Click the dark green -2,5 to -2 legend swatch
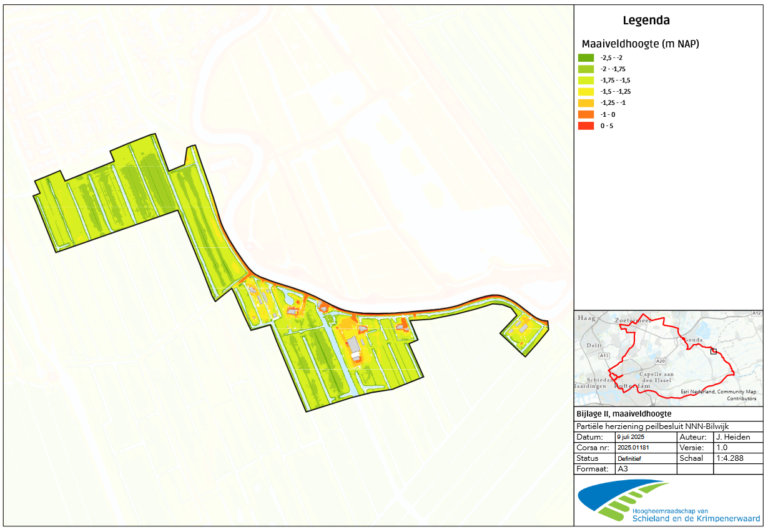Viewport: 768px width, 532px height. (585, 57)
